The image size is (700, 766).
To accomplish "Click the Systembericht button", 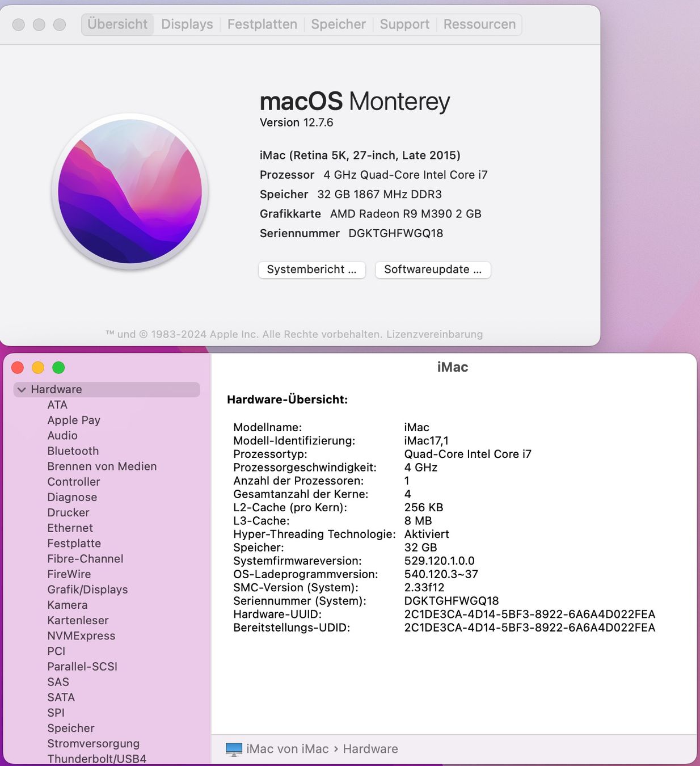I will coord(312,270).
